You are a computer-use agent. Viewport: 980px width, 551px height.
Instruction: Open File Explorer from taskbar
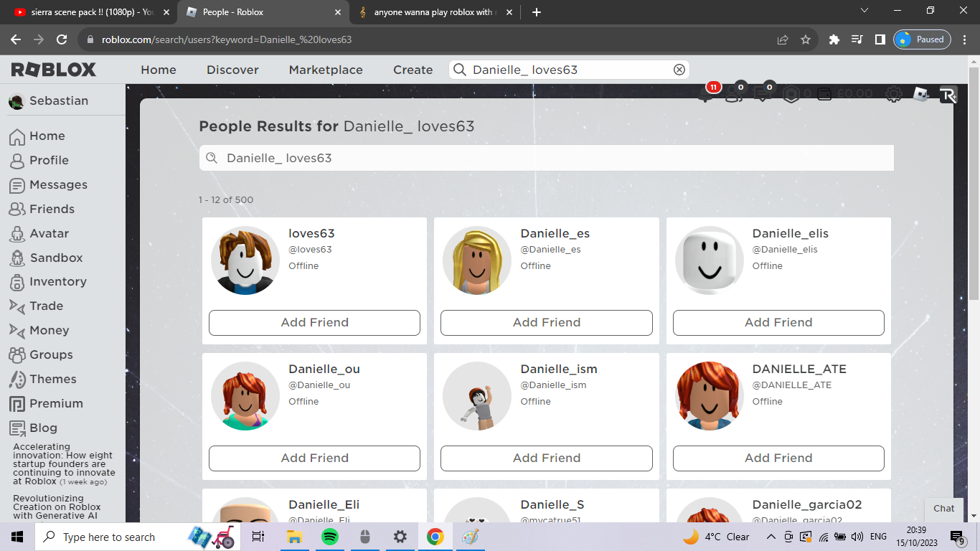click(294, 537)
